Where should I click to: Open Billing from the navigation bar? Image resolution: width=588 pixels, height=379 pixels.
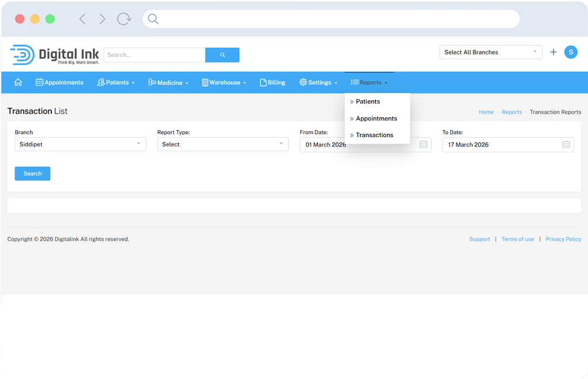click(273, 83)
